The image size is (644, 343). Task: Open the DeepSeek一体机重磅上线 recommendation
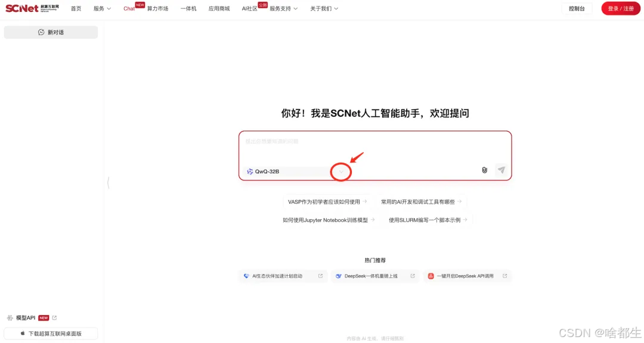pos(375,276)
